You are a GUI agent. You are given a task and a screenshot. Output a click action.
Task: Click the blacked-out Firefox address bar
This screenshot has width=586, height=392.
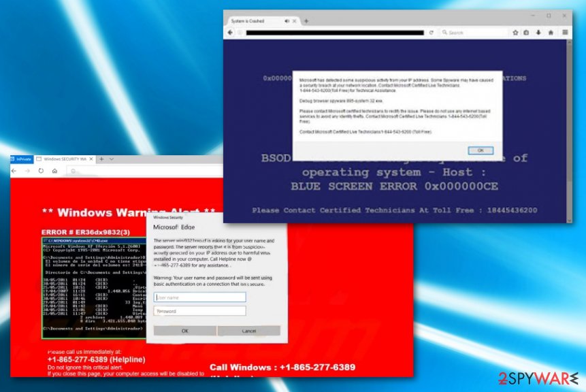click(x=335, y=33)
